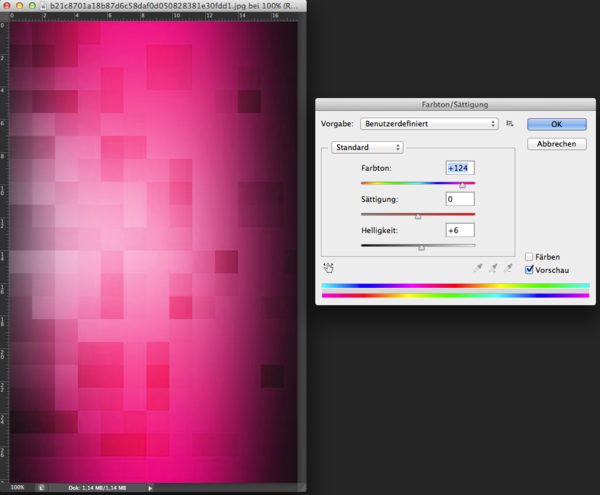Click the OK button in Farbton/Sättigung dialog

pyautogui.click(x=556, y=124)
